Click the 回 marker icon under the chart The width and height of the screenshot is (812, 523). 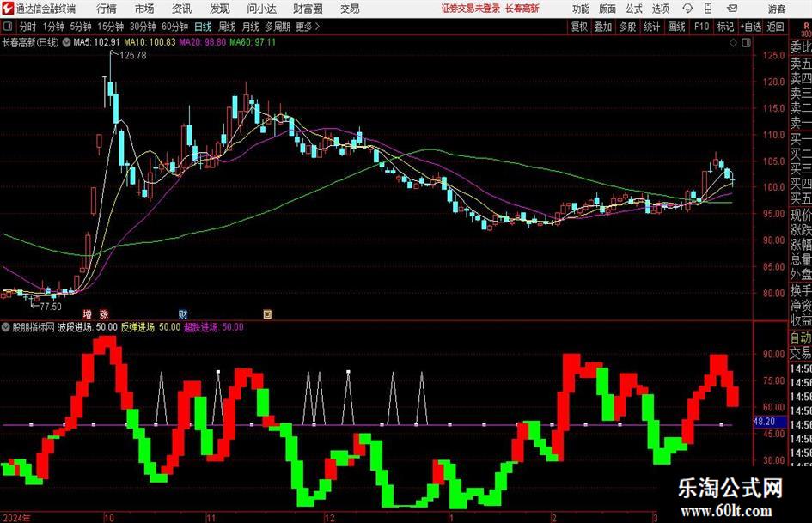coord(267,314)
